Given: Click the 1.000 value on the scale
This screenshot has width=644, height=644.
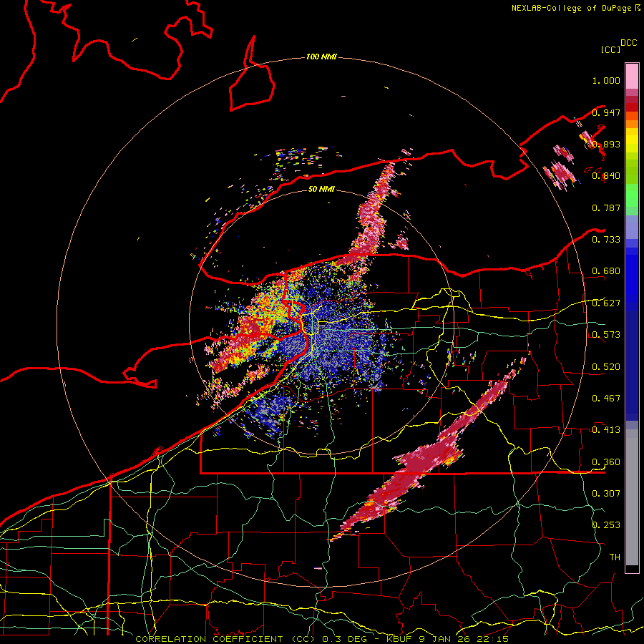Looking at the screenshot, I should coord(606,80).
